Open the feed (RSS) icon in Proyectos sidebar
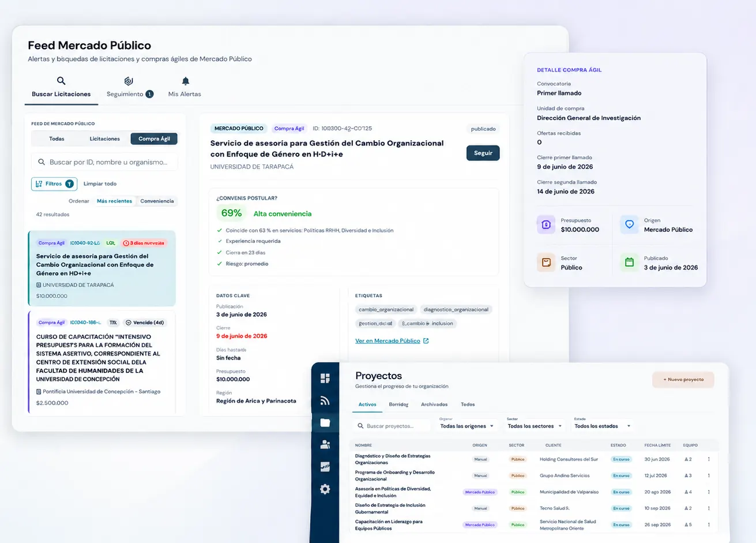Screen dimensions: 756x543 point(325,400)
